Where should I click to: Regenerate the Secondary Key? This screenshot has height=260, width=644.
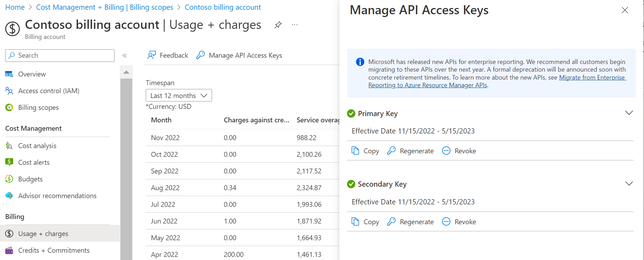pos(410,222)
